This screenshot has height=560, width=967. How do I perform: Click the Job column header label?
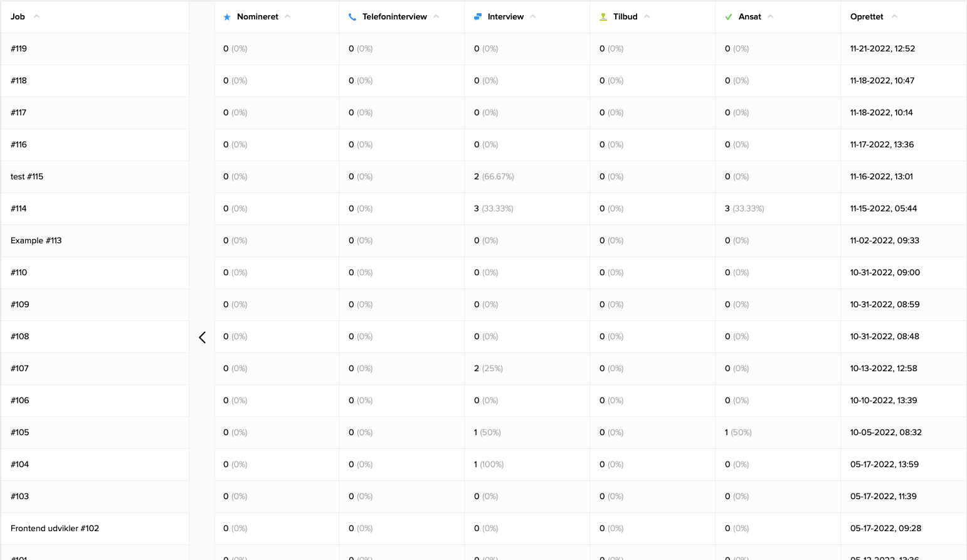point(18,17)
